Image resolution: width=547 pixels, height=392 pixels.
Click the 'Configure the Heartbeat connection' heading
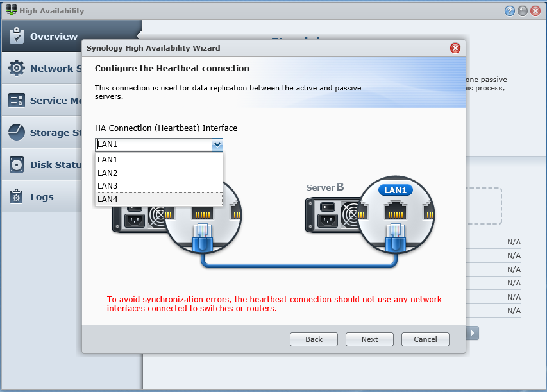[172, 69]
